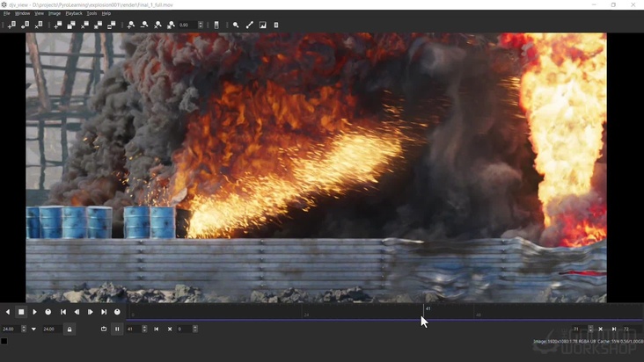Open the playback speed dropdown arrow
644x362 pixels.
(x=33, y=329)
